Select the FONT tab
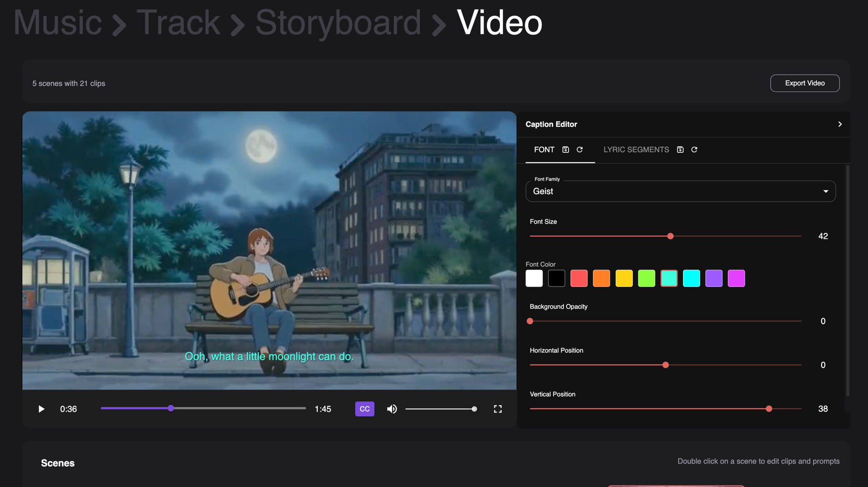The width and height of the screenshot is (868, 487). click(544, 150)
